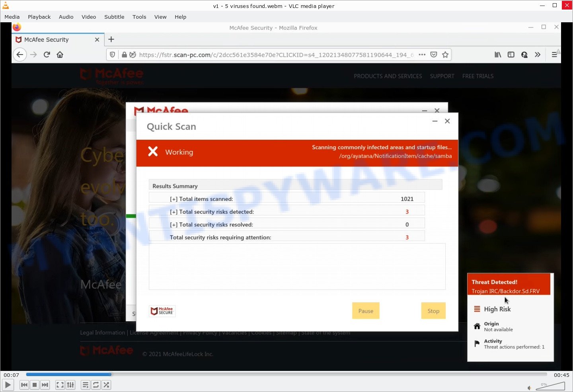Skip to previous media in VLC
This screenshot has height=392, width=573.
click(24, 385)
